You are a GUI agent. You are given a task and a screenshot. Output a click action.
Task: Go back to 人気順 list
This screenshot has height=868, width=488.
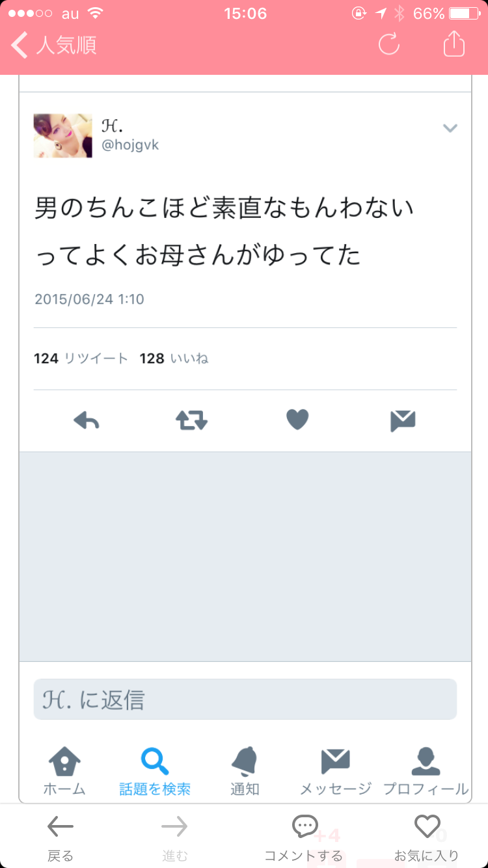click(x=55, y=46)
